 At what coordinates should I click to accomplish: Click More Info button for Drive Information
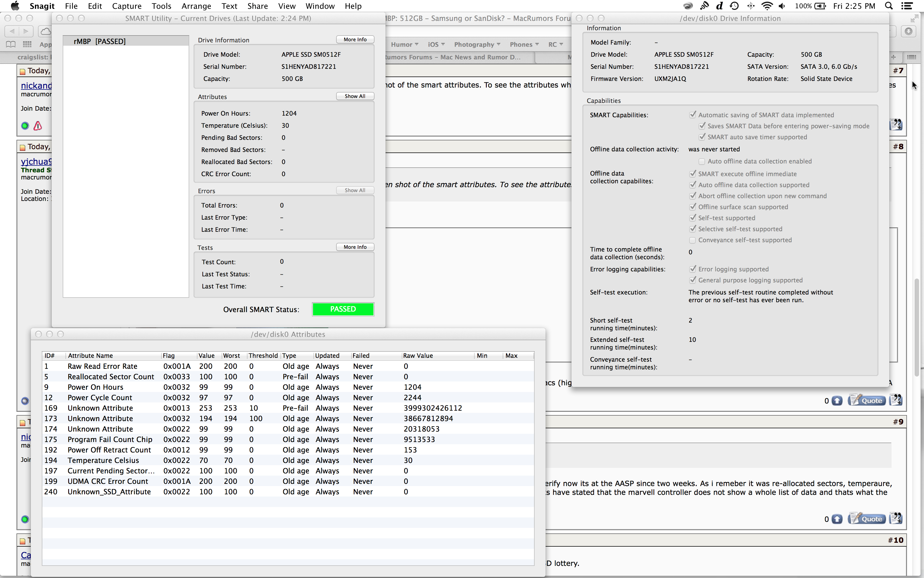click(355, 39)
